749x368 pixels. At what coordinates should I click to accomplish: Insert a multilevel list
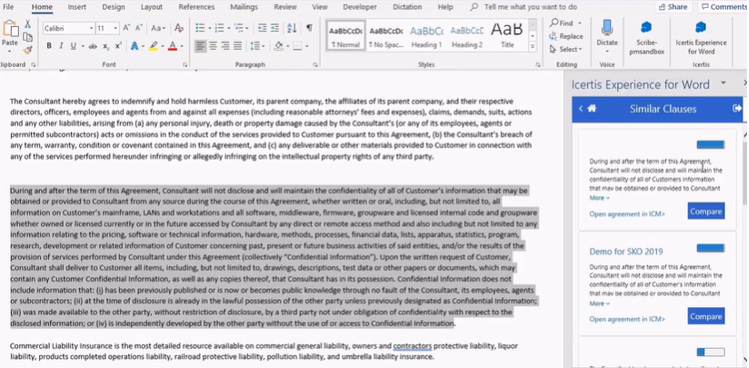tap(238, 28)
